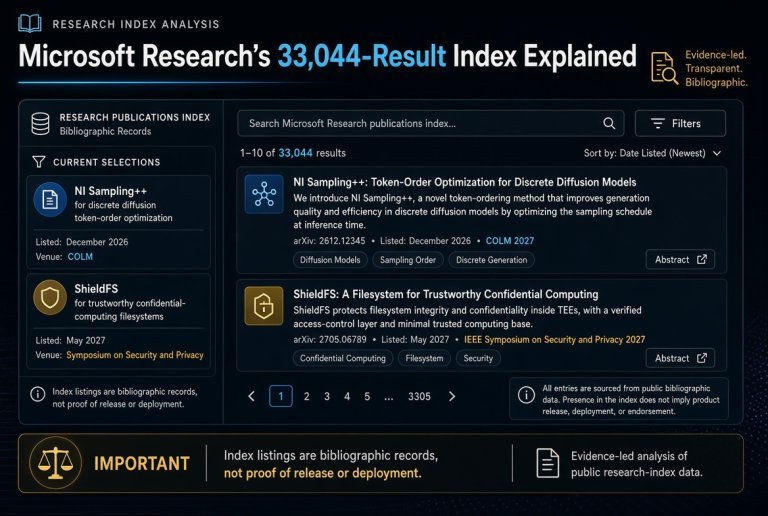Click the document magnifier icon near Evidence-led
Screen dimensions: 768x516
point(664,68)
